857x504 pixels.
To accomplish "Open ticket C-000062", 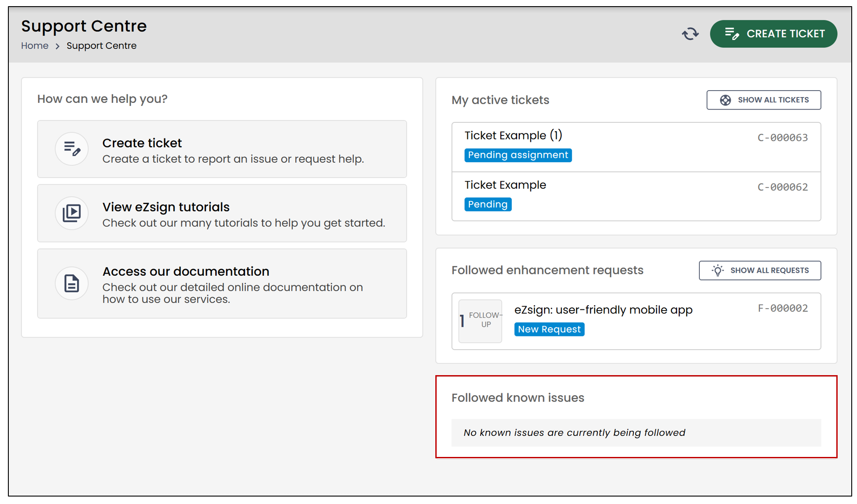I will point(636,196).
